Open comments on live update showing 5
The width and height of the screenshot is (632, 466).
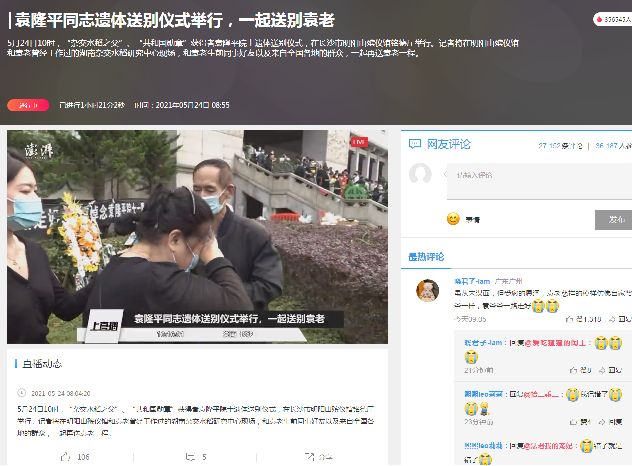[x=196, y=457]
